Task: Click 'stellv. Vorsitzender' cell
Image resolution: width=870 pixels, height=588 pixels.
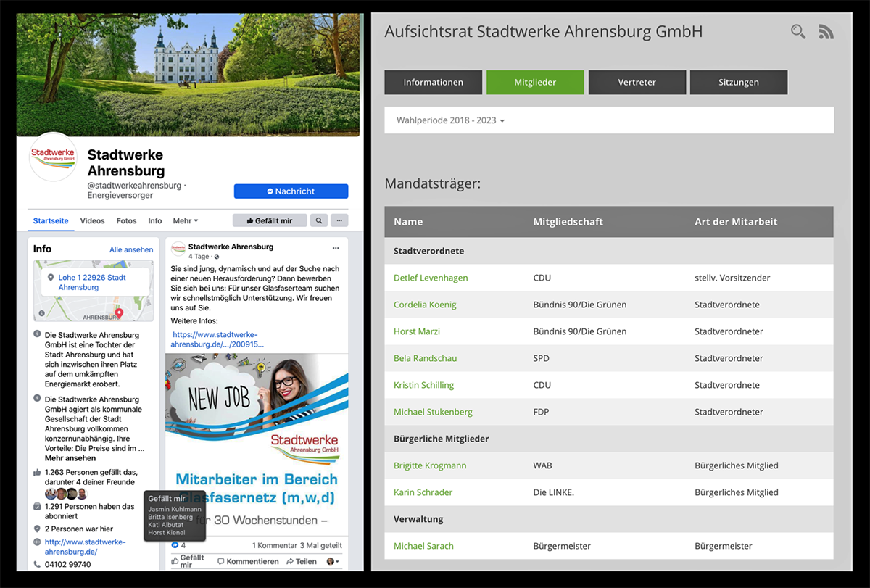Action: [x=732, y=278]
